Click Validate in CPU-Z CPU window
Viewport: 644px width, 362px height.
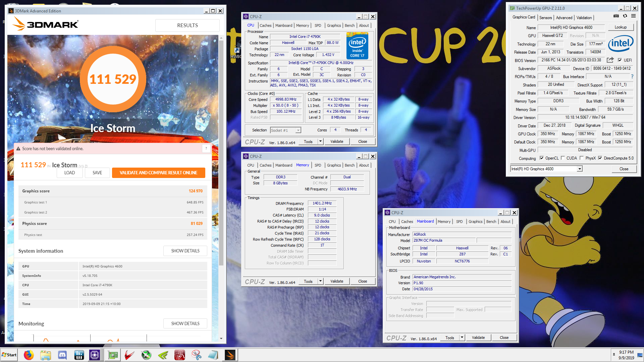coord(337,141)
